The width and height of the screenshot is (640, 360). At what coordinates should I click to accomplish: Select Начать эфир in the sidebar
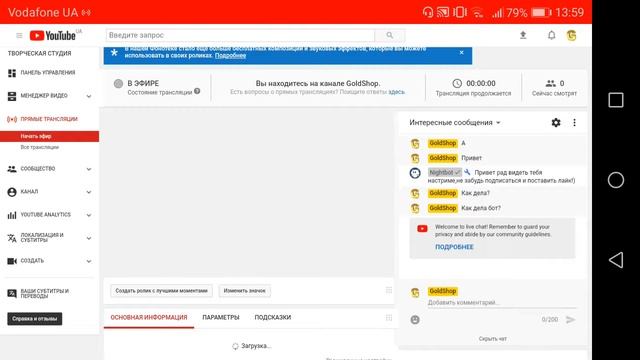click(x=49, y=136)
